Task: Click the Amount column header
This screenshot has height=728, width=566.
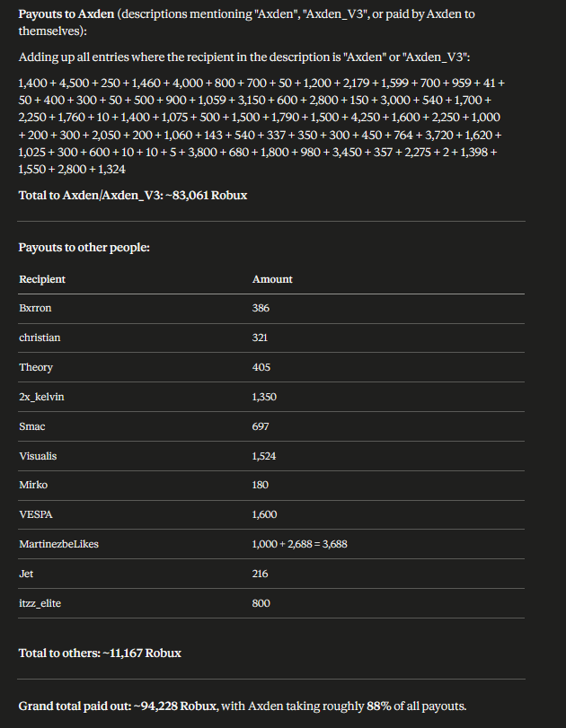Action: pos(272,279)
